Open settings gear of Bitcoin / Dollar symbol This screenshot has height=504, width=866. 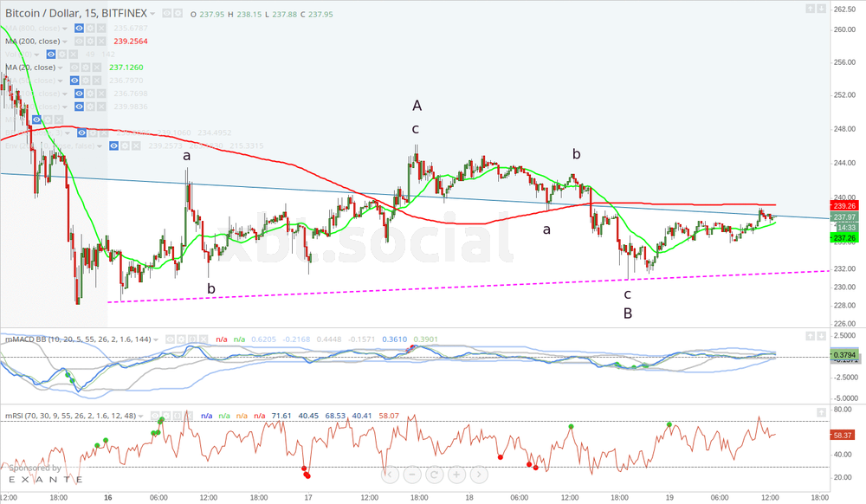(178, 14)
